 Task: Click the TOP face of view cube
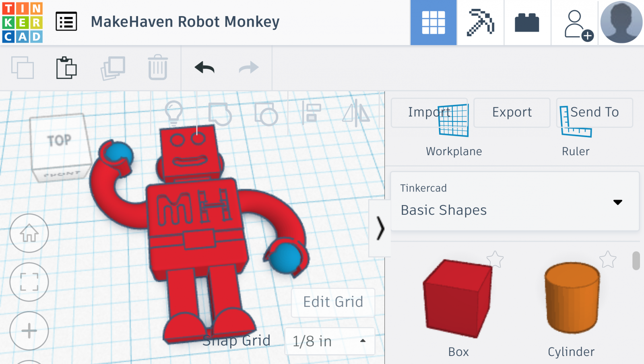59,140
